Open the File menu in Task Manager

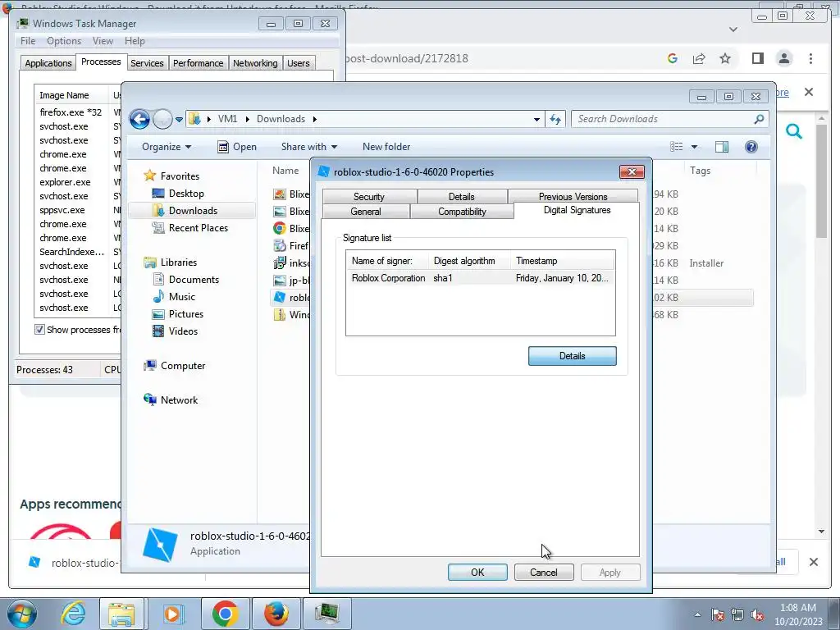pos(28,41)
